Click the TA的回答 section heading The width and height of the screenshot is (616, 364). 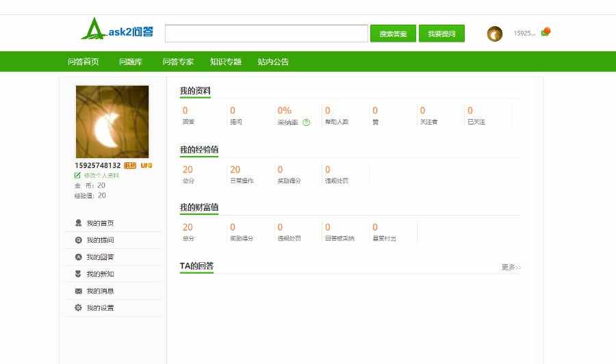[x=196, y=266]
